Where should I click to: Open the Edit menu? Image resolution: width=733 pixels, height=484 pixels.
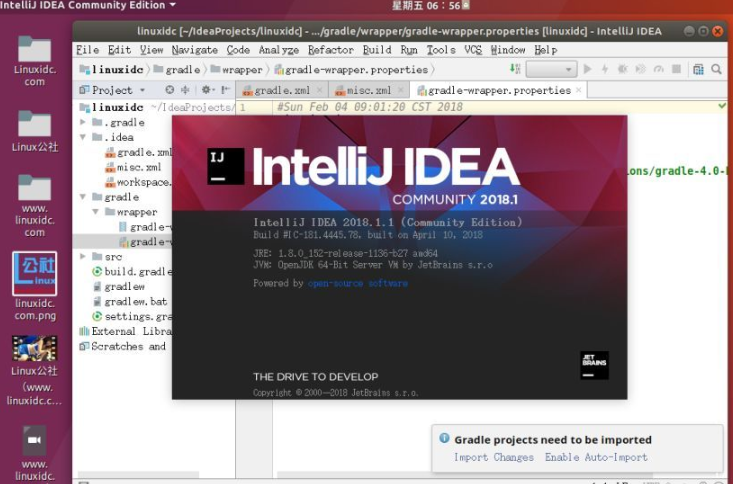(119, 50)
